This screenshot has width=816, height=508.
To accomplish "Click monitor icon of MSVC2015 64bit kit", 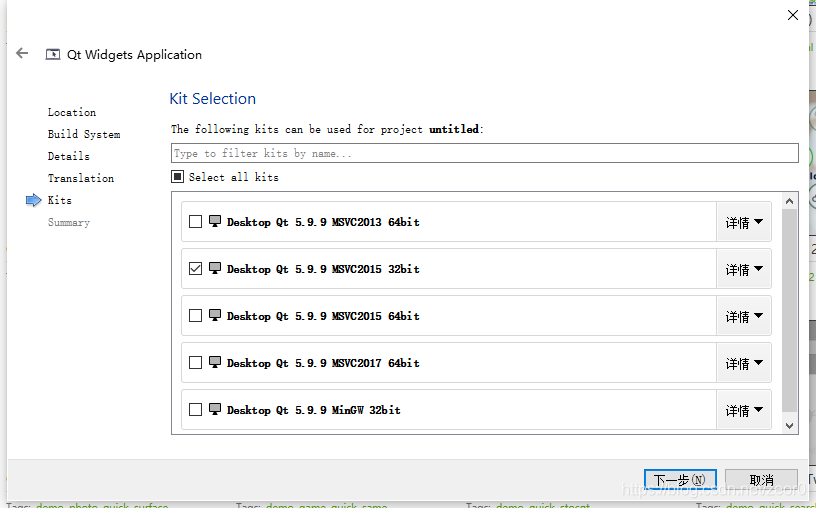I will [214, 315].
